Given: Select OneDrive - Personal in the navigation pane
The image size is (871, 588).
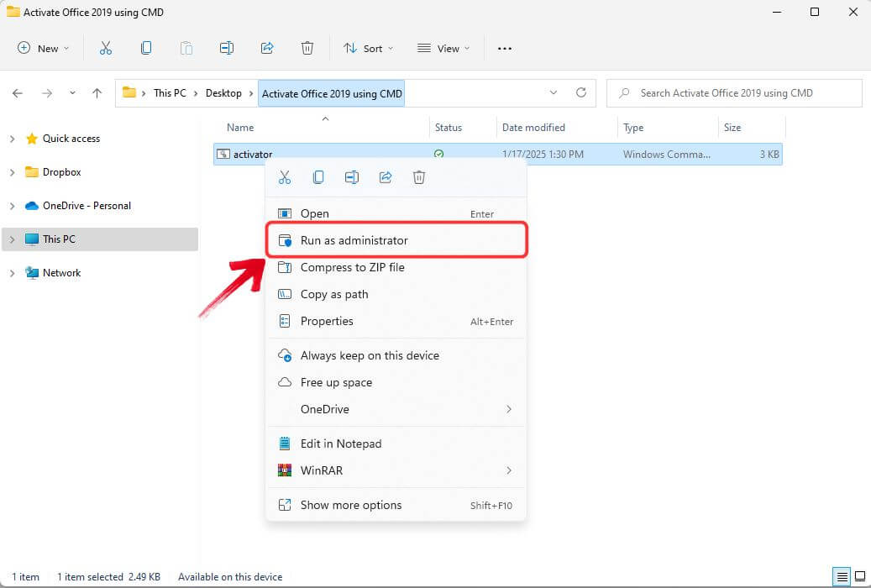Looking at the screenshot, I should click(x=87, y=206).
